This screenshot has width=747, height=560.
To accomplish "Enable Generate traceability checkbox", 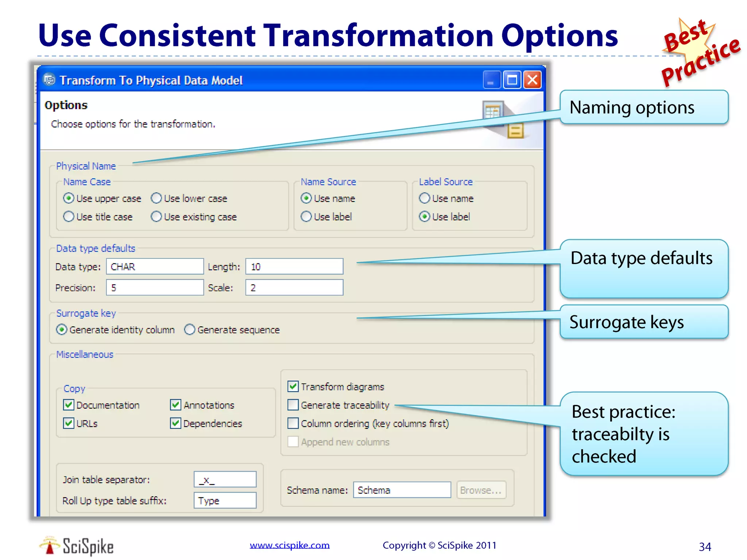I will click(x=293, y=405).
